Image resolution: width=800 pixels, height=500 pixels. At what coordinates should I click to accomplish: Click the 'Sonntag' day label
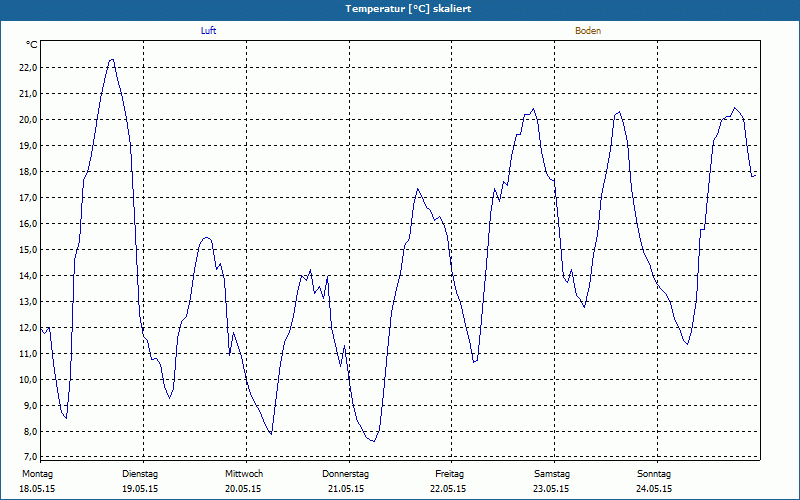654,474
